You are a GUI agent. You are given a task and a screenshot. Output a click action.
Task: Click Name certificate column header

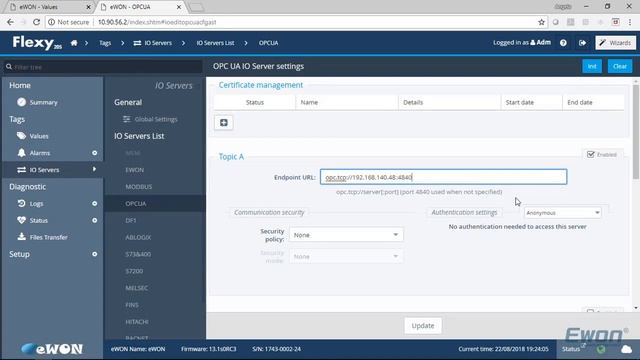coord(347,102)
